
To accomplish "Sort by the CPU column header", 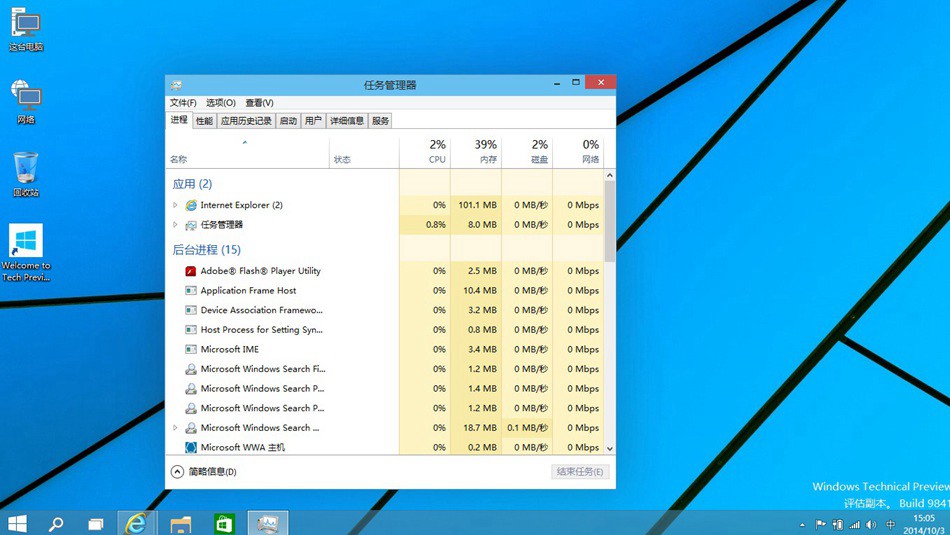I will (x=425, y=151).
